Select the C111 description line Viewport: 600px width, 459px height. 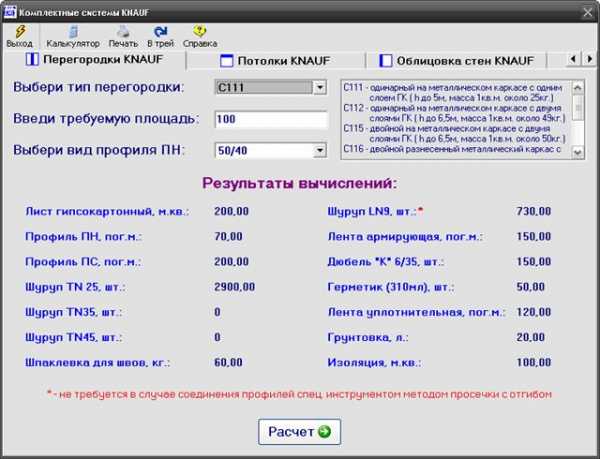point(453,92)
